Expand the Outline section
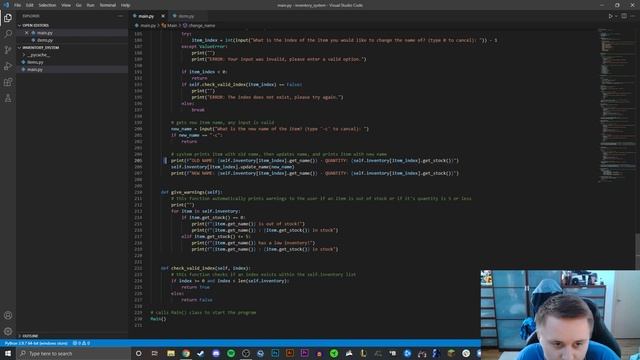 (31, 336)
